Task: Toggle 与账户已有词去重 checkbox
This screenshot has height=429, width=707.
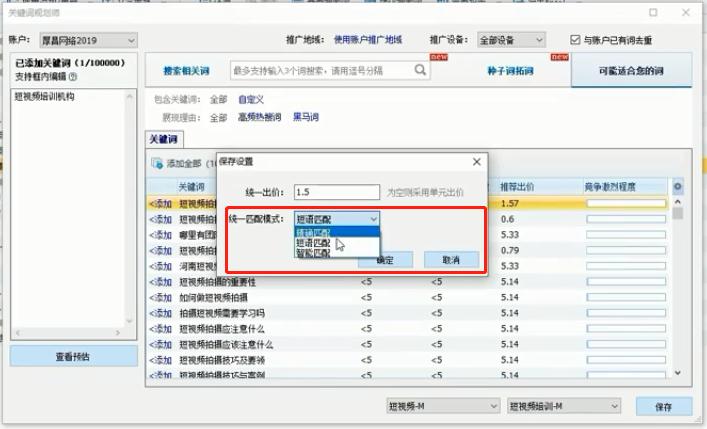Action: pos(575,40)
